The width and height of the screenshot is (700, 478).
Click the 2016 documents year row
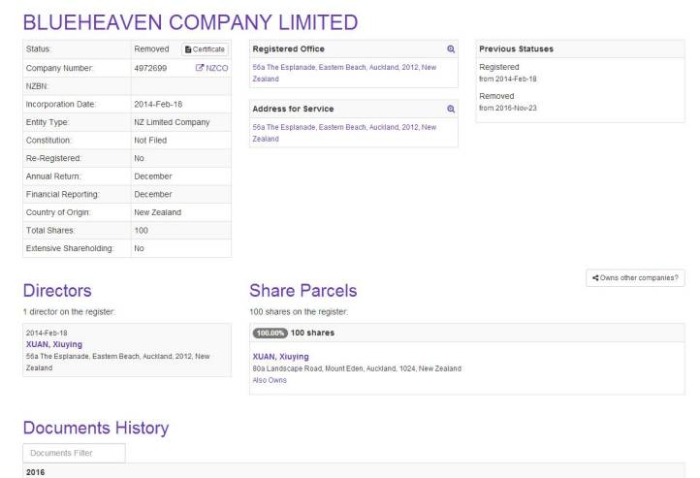[353, 472]
